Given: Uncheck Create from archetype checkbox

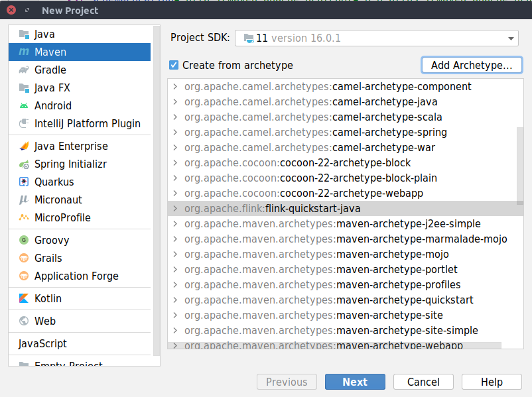Looking at the screenshot, I should (174, 65).
